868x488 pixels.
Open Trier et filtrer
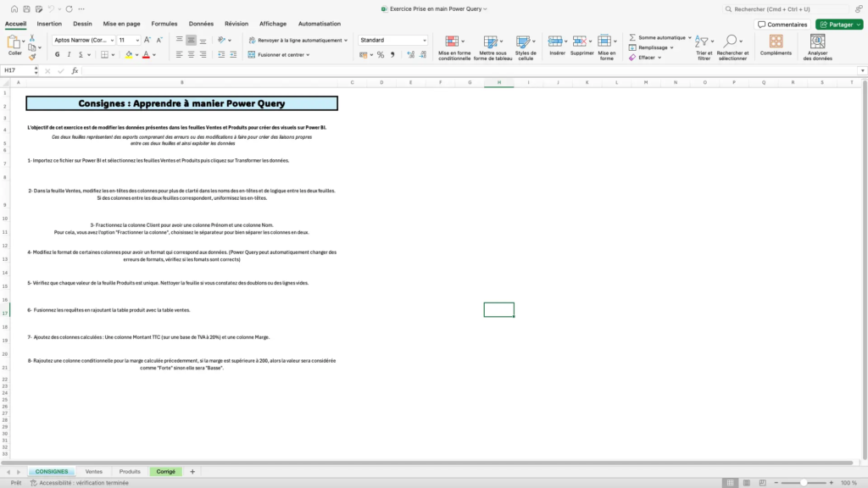704,47
